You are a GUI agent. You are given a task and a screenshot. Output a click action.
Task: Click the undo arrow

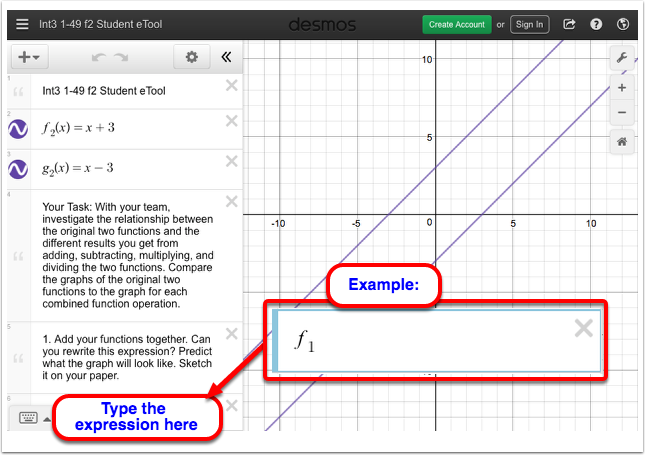[99, 57]
